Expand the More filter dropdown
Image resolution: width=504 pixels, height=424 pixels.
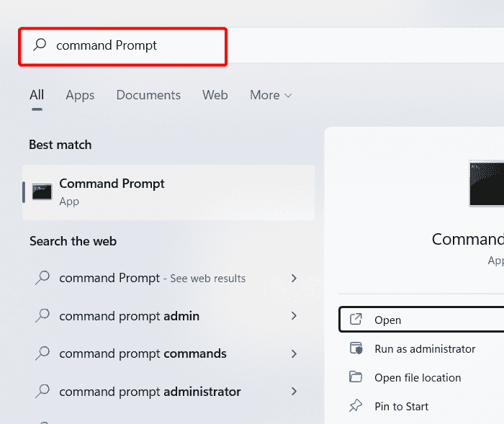tap(271, 95)
